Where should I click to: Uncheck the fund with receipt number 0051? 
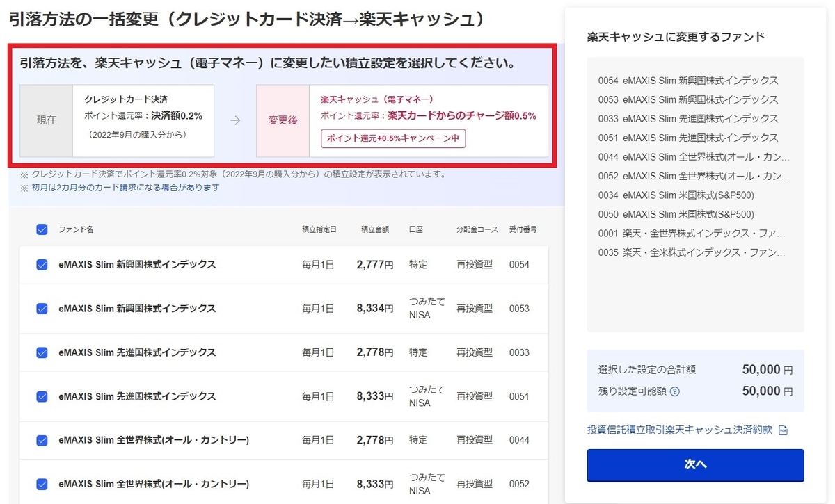point(42,396)
